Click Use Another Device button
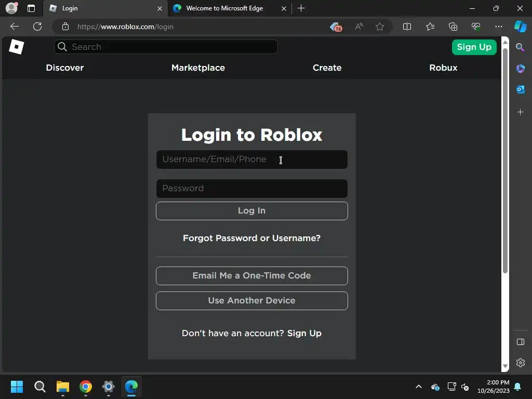Image resolution: width=532 pixels, height=399 pixels. tap(252, 301)
